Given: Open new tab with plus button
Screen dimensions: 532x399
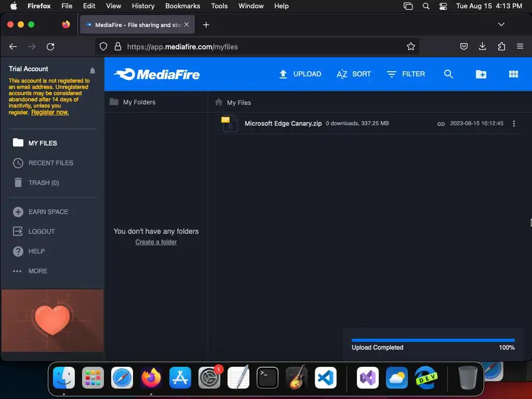Looking at the screenshot, I should (x=206, y=25).
